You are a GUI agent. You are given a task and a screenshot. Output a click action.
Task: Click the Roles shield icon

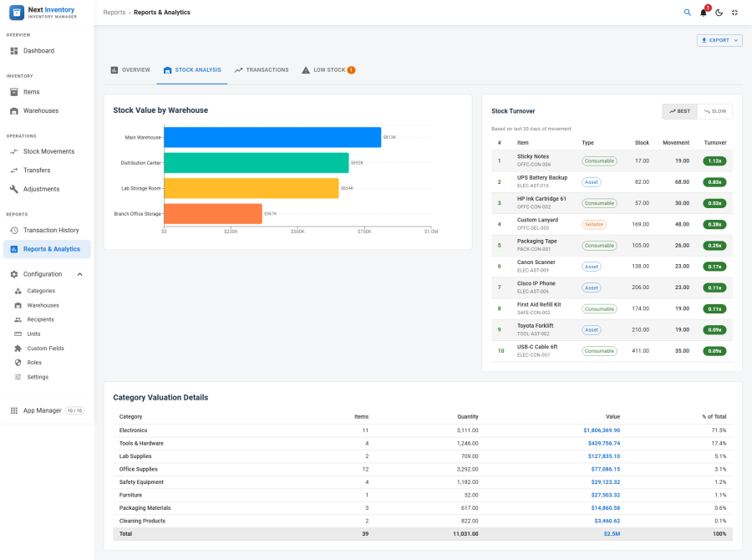click(18, 363)
